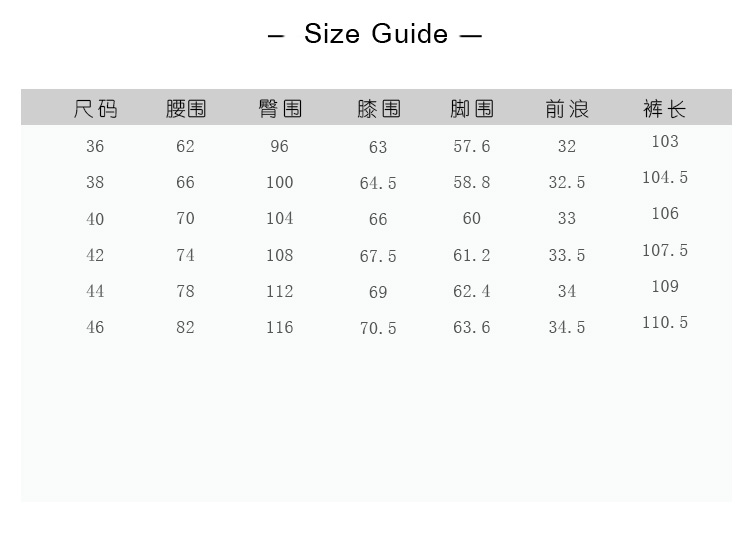Select size 46 in the 尺码 column

(95, 327)
